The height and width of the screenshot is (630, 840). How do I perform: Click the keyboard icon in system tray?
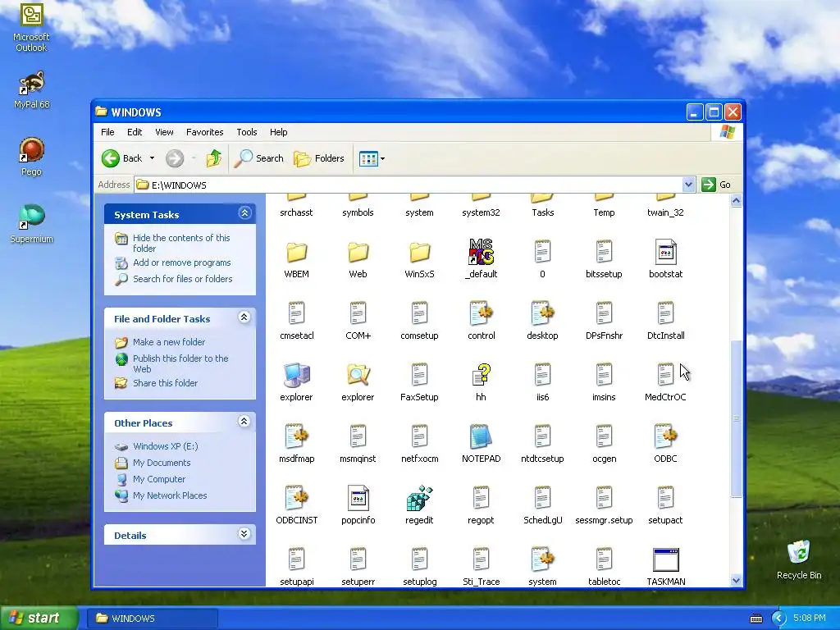756,619
